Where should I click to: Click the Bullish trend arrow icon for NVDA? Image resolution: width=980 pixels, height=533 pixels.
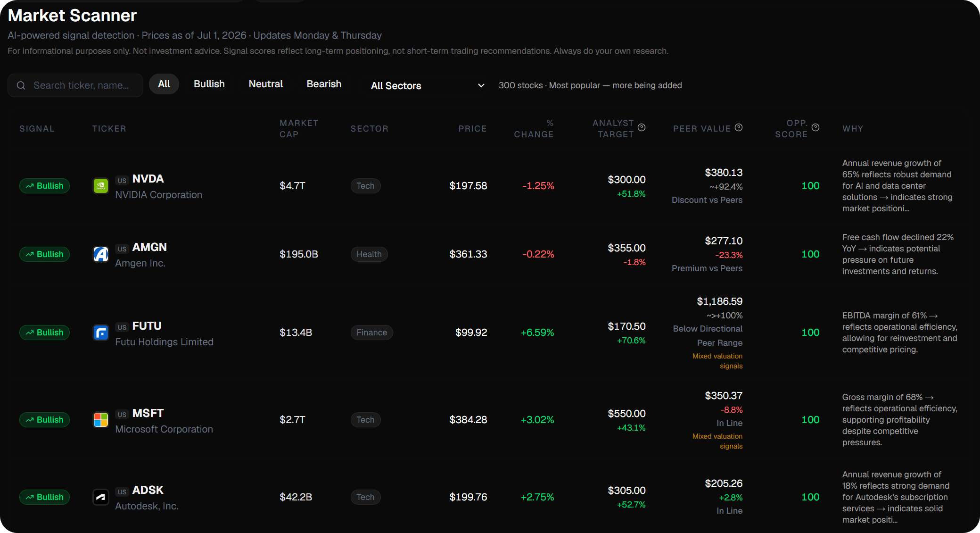coord(30,186)
